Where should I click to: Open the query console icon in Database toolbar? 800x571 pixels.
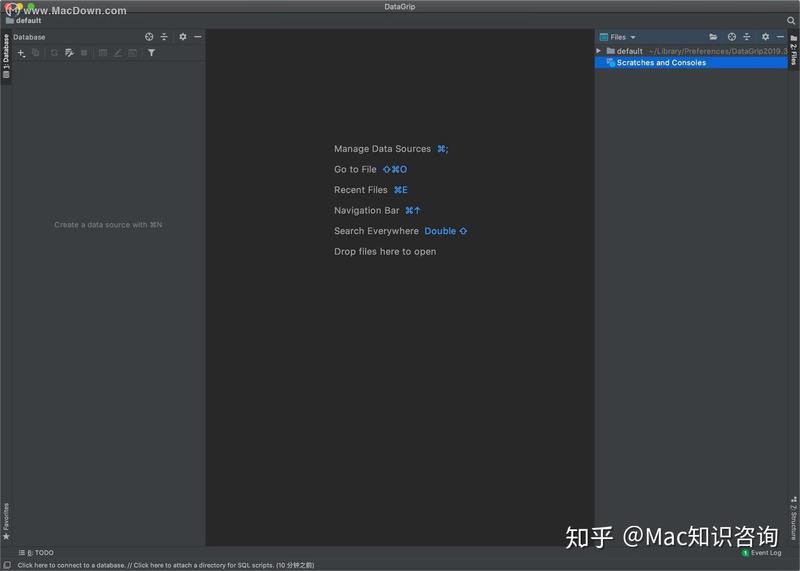click(132, 53)
